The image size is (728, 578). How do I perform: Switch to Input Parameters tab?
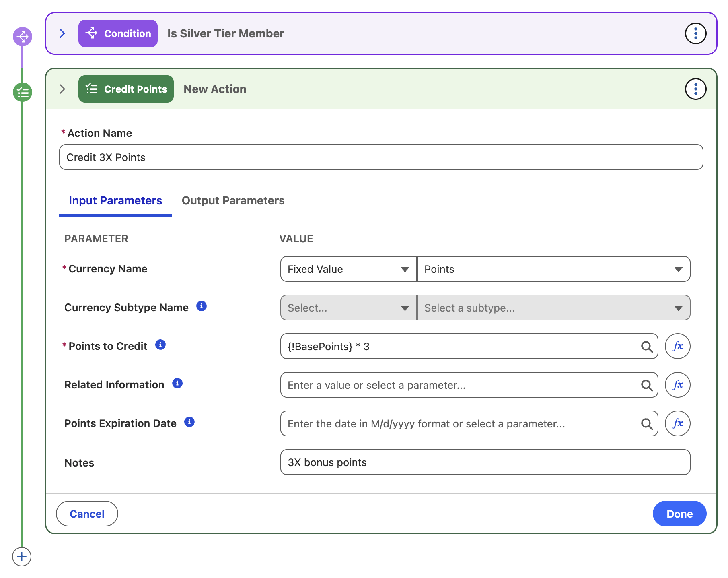coord(115,200)
